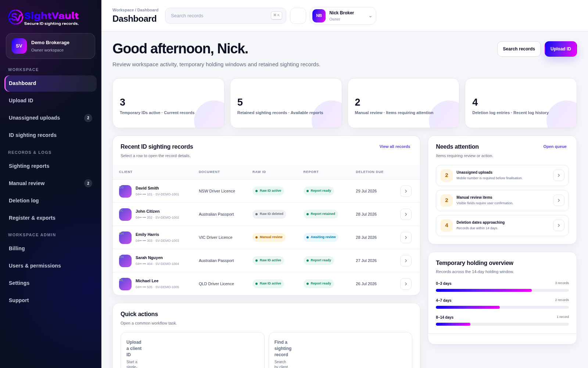Click Emily Harris's avatar icon
This screenshot has width=588, height=368.
[x=125, y=238]
